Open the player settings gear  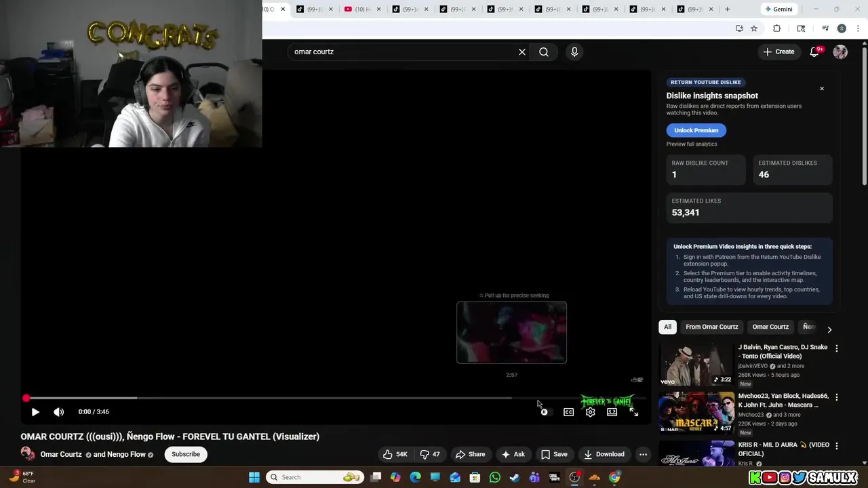point(590,412)
